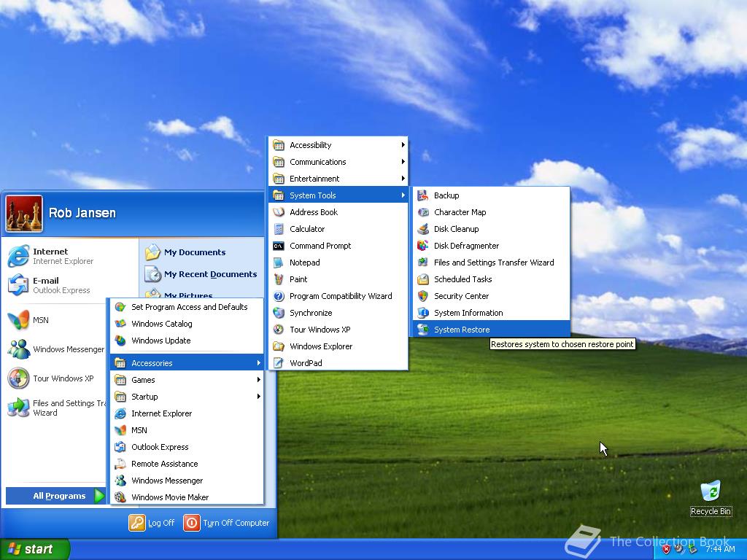
Task: Click the Recycle Bin desktop icon
Action: 711,491
